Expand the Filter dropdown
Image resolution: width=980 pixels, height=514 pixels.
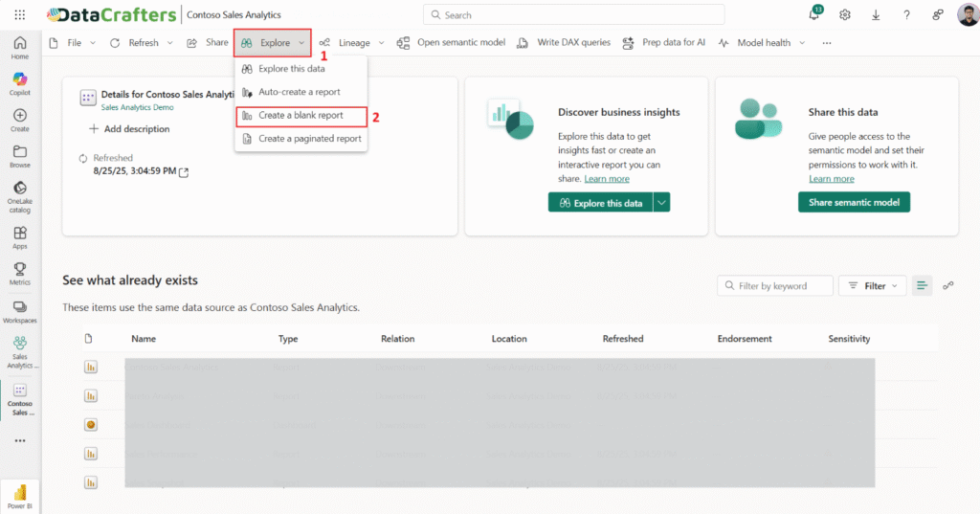pyautogui.click(x=873, y=285)
